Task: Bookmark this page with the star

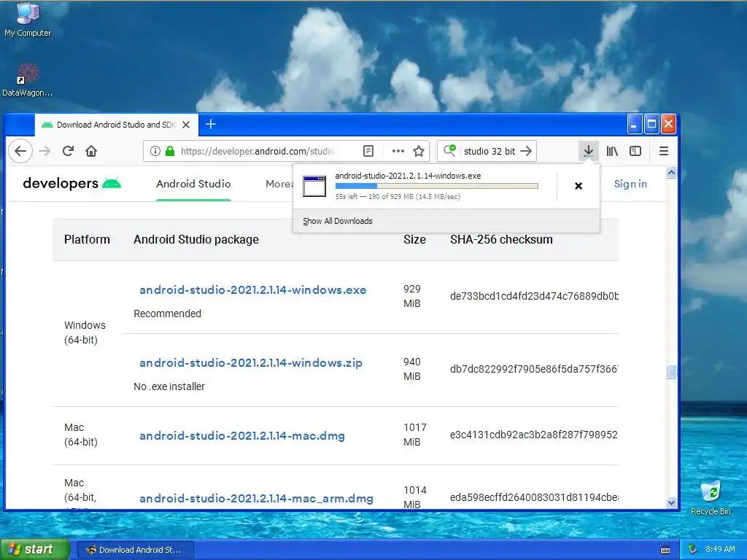Action: click(x=419, y=152)
